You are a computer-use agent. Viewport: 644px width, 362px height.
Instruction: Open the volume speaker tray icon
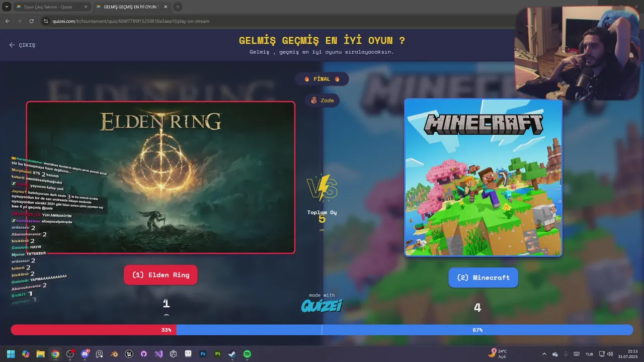610,354
